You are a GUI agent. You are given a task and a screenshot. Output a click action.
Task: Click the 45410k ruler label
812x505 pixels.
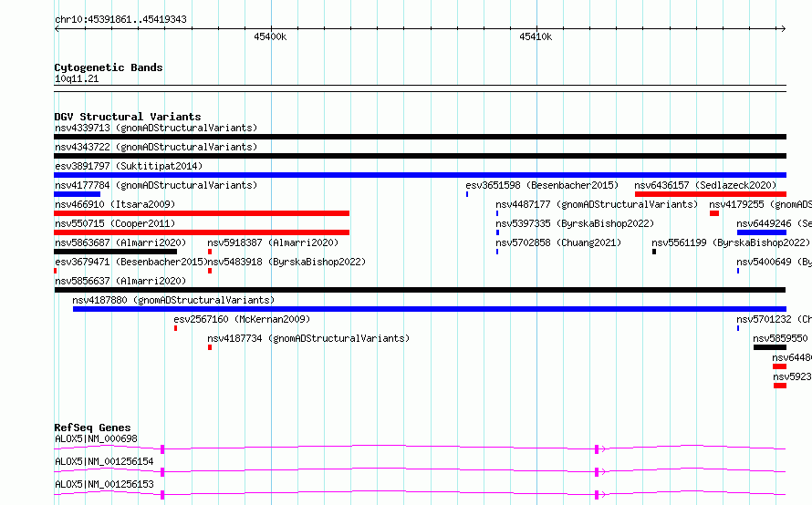pyautogui.click(x=536, y=36)
